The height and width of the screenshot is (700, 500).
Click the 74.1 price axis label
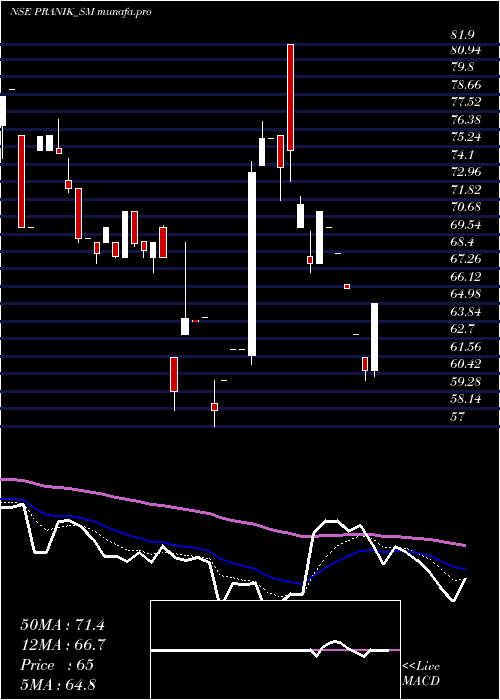[x=462, y=155]
